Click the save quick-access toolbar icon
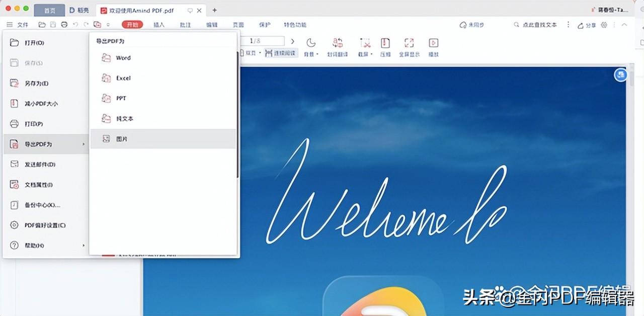The height and width of the screenshot is (316, 644). [x=53, y=25]
